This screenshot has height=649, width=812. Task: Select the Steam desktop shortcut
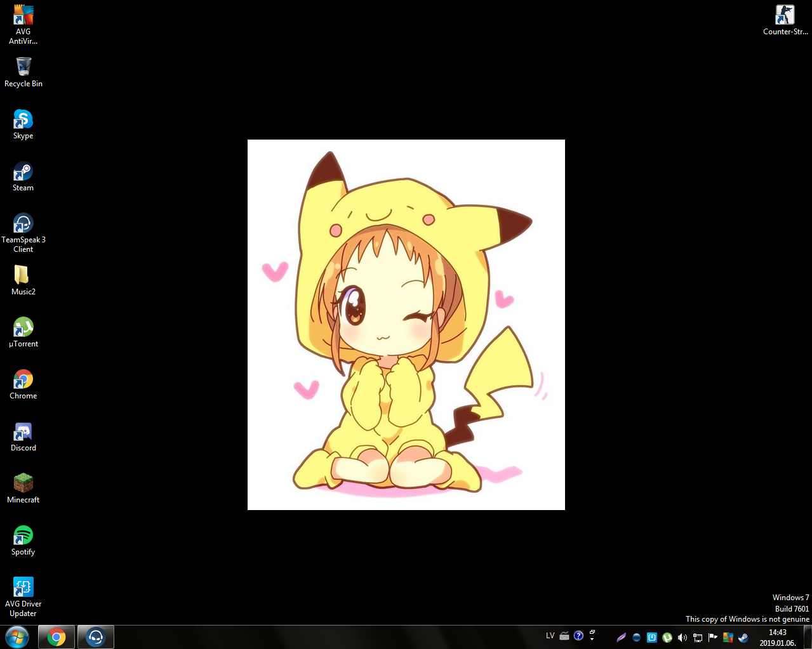23,176
